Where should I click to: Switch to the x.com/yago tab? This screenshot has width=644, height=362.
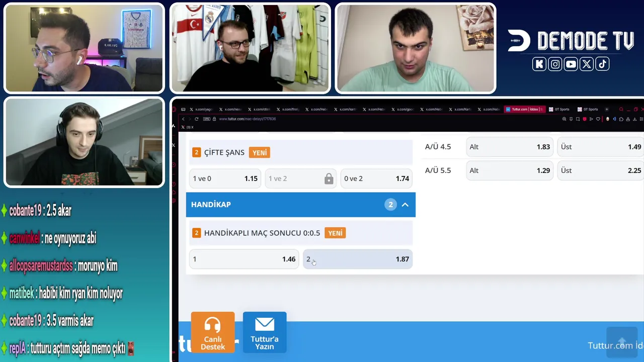(201, 109)
